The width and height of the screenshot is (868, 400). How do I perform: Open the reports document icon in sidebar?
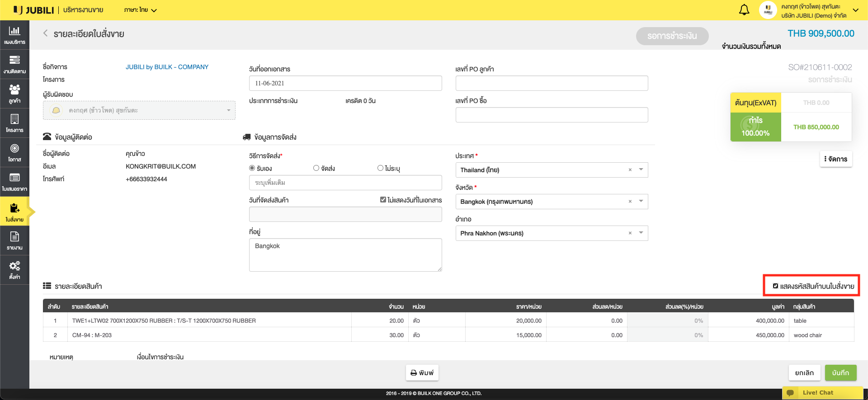point(14,237)
